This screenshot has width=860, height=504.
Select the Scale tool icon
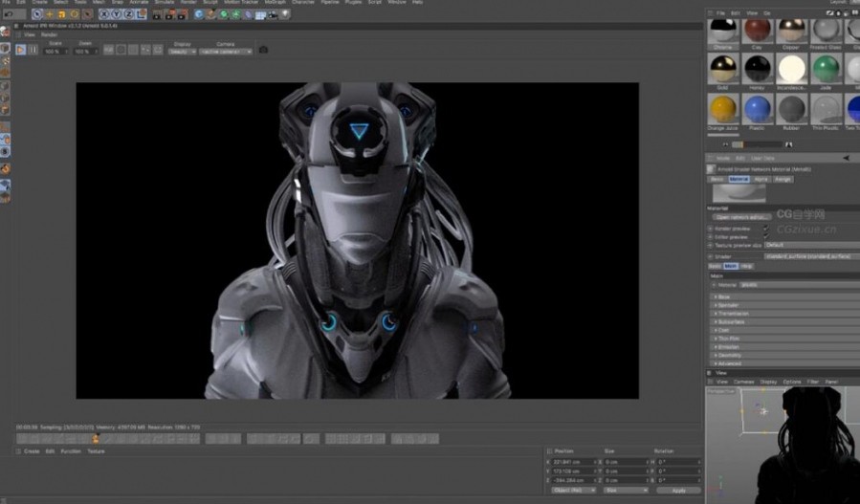click(62, 14)
